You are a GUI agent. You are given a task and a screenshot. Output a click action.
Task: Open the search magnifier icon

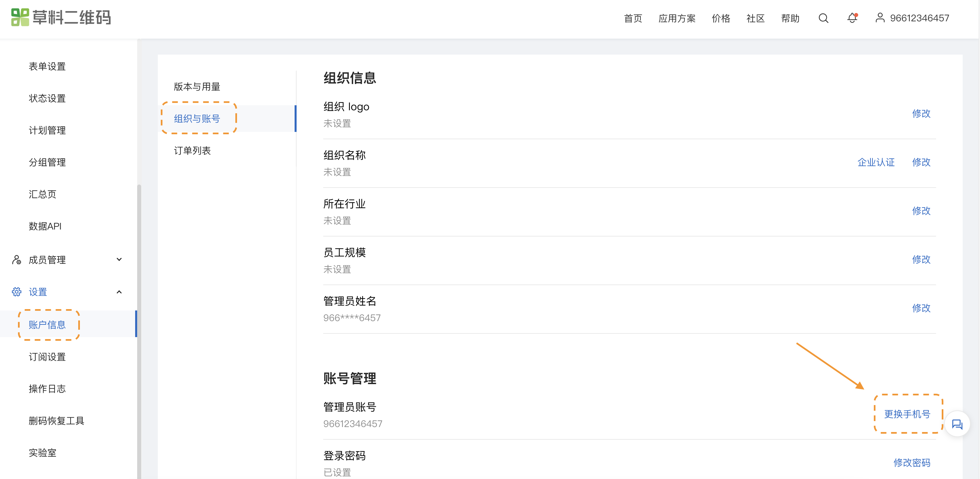click(x=823, y=18)
